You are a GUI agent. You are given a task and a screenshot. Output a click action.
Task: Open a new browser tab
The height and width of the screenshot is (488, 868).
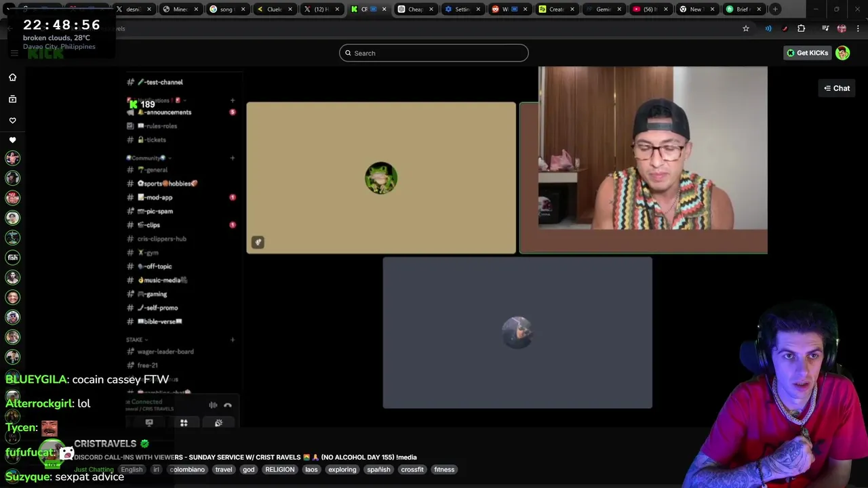click(775, 9)
